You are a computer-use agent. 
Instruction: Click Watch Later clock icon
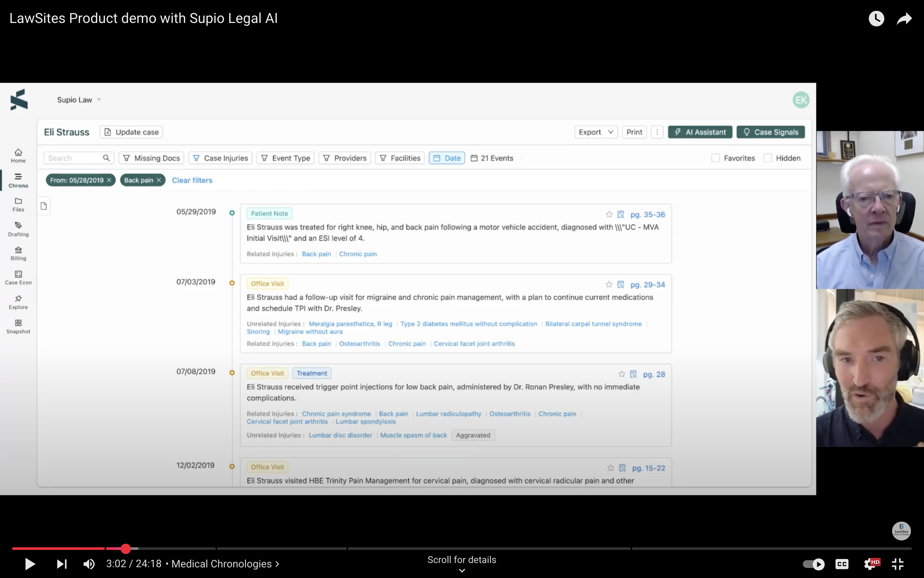pyautogui.click(x=876, y=18)
